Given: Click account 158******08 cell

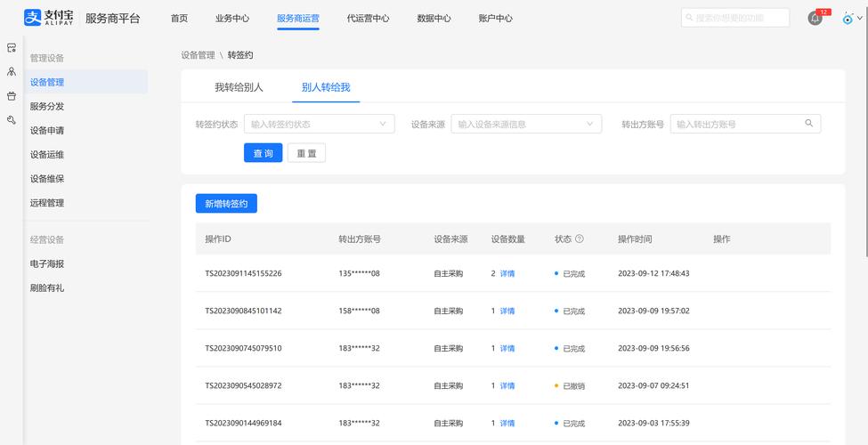Looking at the screenshot, I should coord(360,311).
